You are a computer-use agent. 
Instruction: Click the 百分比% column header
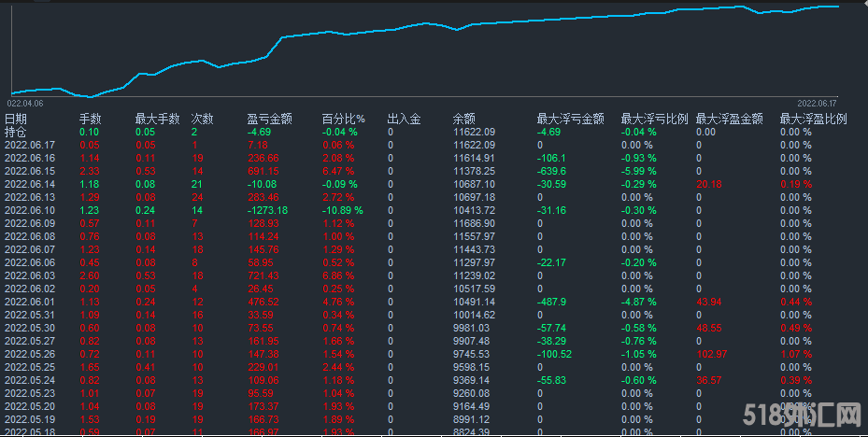tap(343, 119)
